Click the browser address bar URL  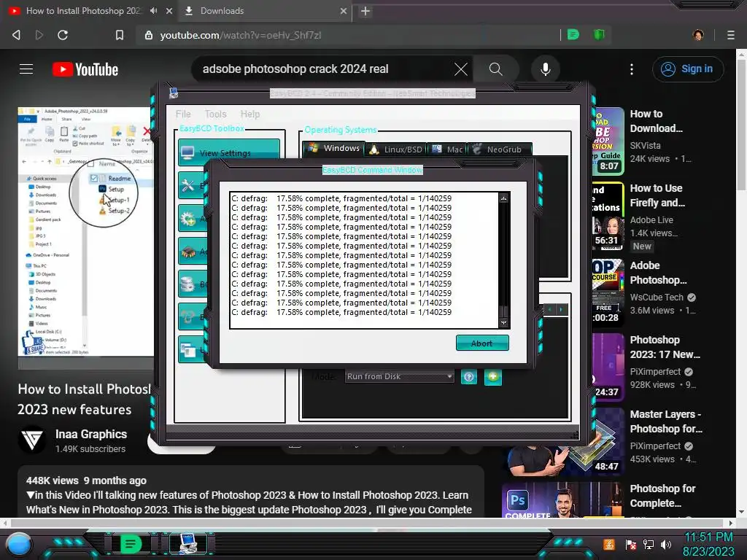point(240,35)
